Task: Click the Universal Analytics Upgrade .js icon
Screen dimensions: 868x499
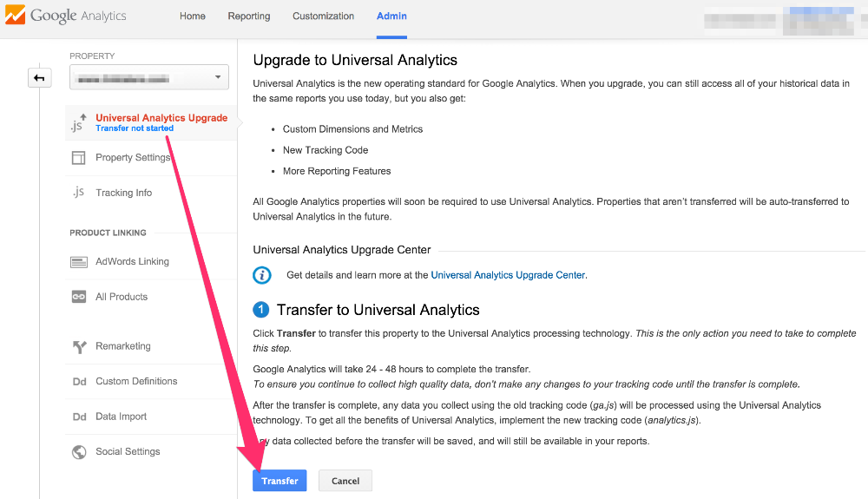Action: 79,122
